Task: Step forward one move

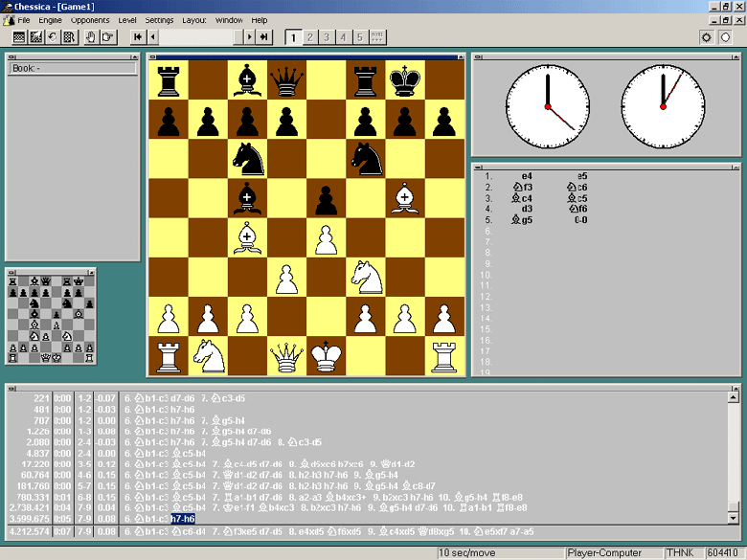Action: point(249,37)
